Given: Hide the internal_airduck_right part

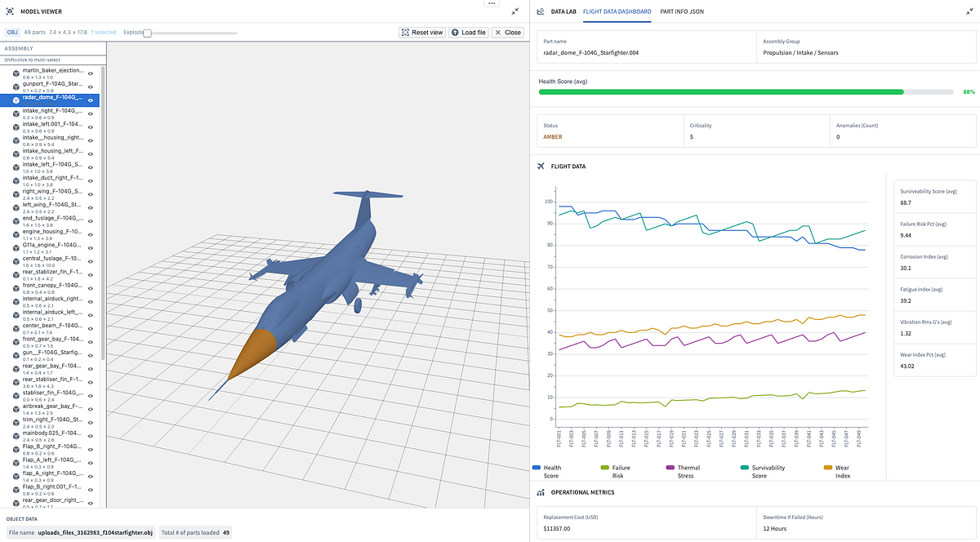Looking at the screenshot, I should (x=91, y=302).
